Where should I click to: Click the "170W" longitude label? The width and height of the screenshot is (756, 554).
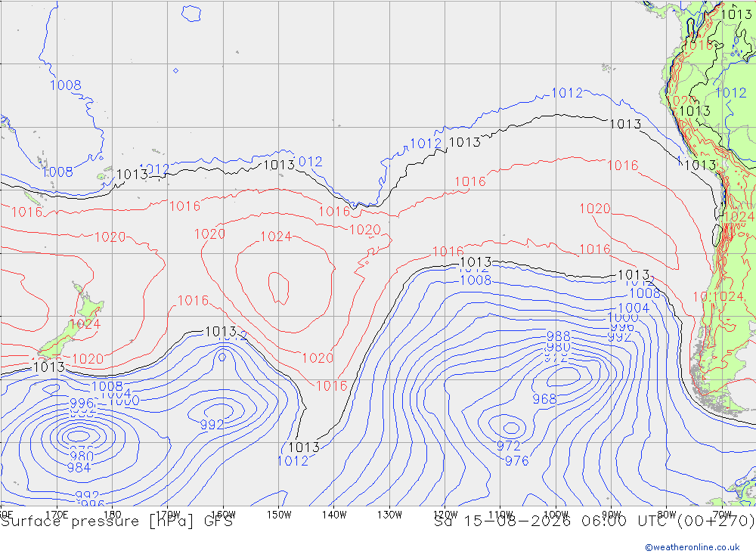tap(169, 515)
